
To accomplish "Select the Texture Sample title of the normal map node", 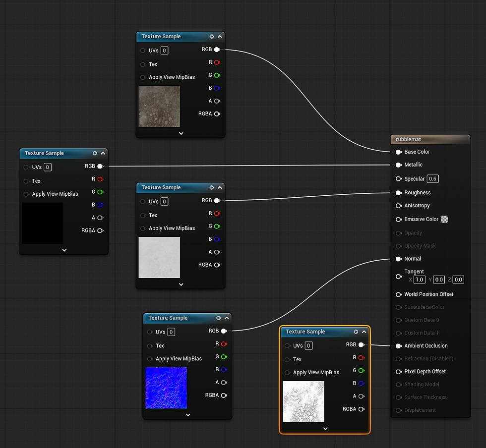I will pos(168,318).
